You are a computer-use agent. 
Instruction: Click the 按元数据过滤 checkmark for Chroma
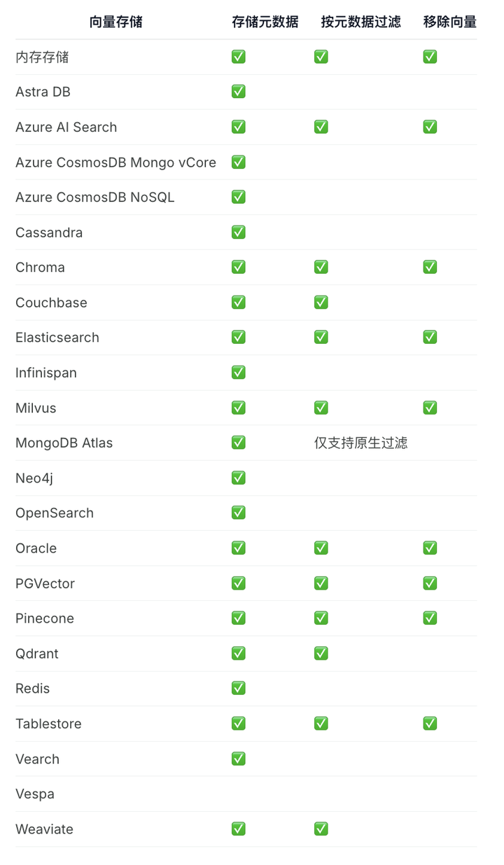pos(321,267)
